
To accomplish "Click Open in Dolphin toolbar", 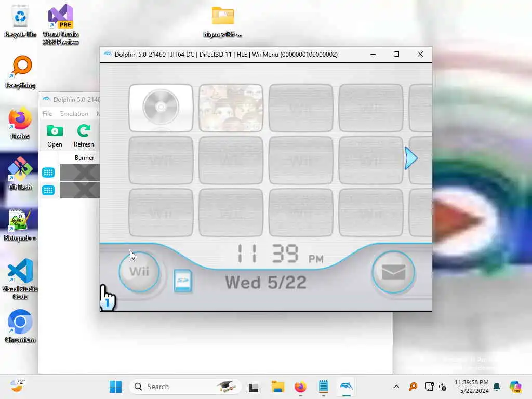I will click(x=55, y=136).
